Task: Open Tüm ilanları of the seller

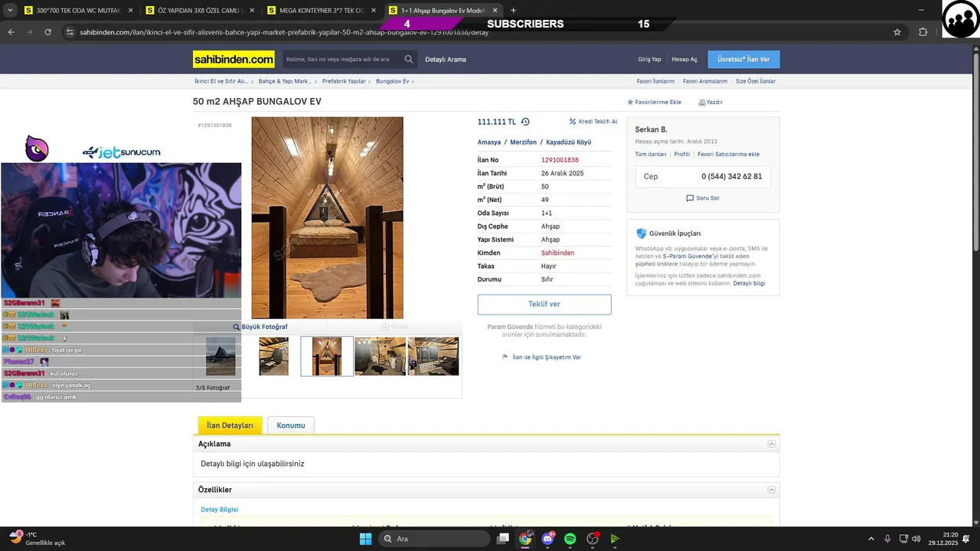Action: click(x=651, y=154)
